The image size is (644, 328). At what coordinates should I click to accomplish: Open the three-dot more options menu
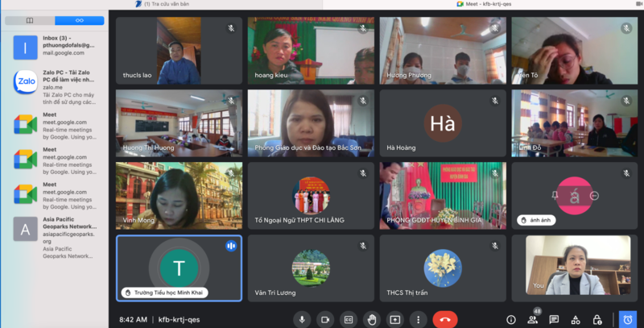tap(418, 319)
